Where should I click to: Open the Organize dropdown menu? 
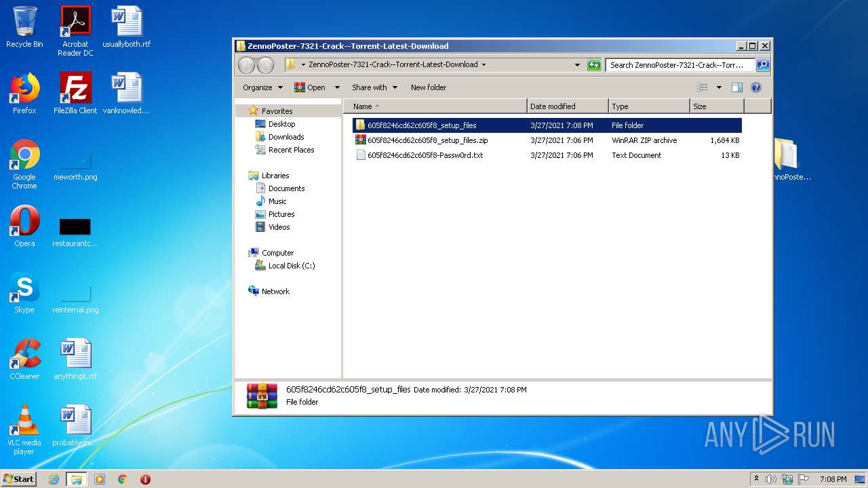tap(262, 87)
